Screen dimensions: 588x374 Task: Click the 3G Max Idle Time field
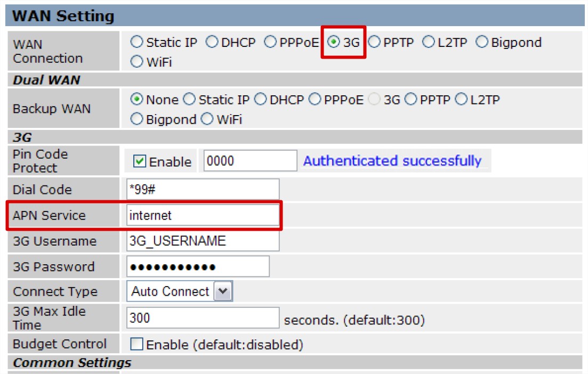203,319
